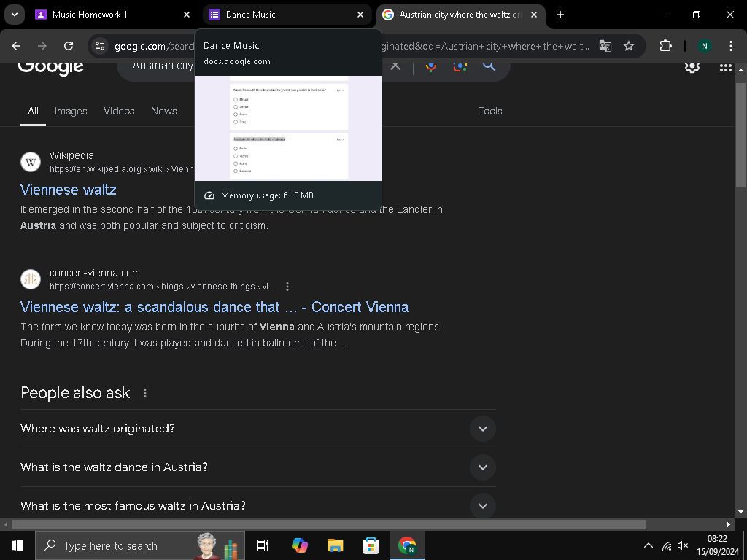The image size is (747, 560).
Task: Click the Wikipedia site favicon
Action: click(x=31, y=162)
